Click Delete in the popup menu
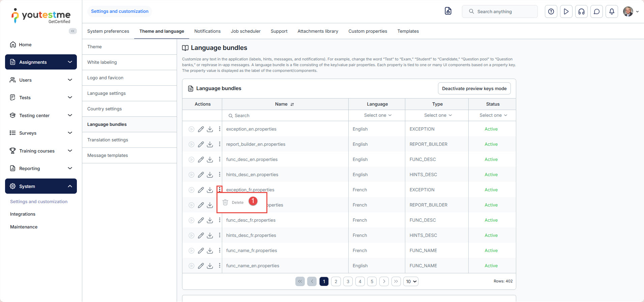The height and width of the screenshot is (302, 644). tap(237, 202)
